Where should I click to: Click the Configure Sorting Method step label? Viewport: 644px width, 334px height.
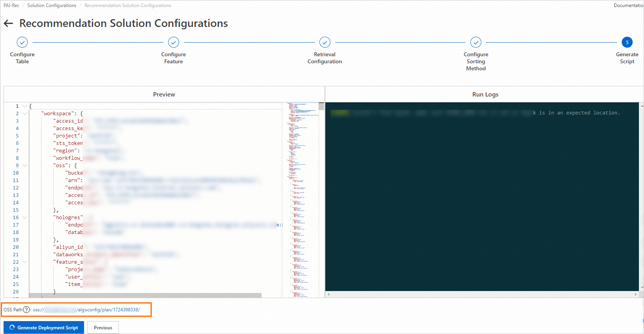476,61
